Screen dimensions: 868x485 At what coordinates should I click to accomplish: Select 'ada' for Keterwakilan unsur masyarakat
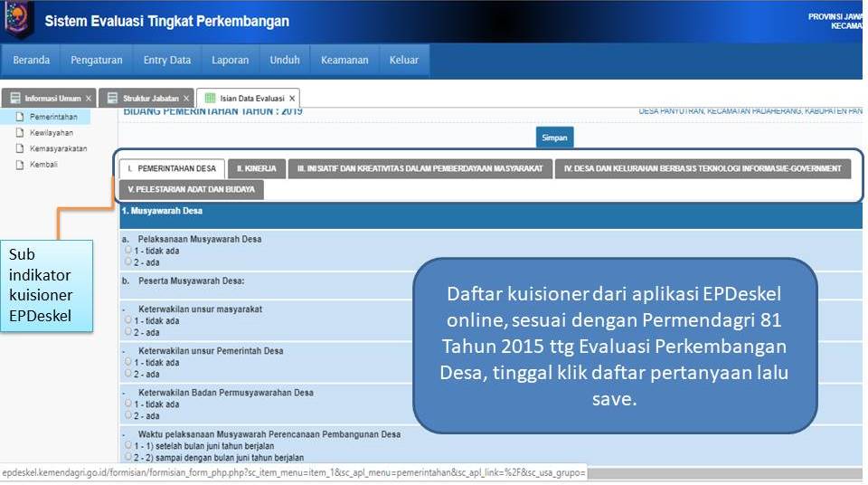coord(127,331)
